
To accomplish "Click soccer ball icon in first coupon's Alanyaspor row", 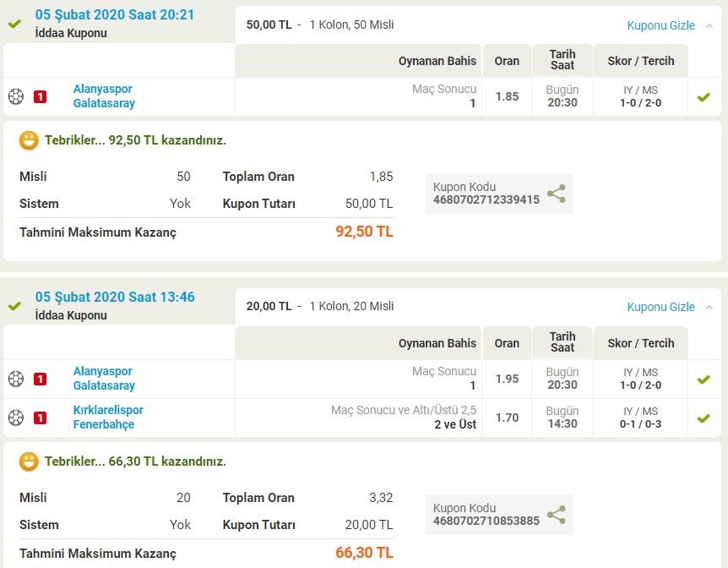I will click(16, 96).
